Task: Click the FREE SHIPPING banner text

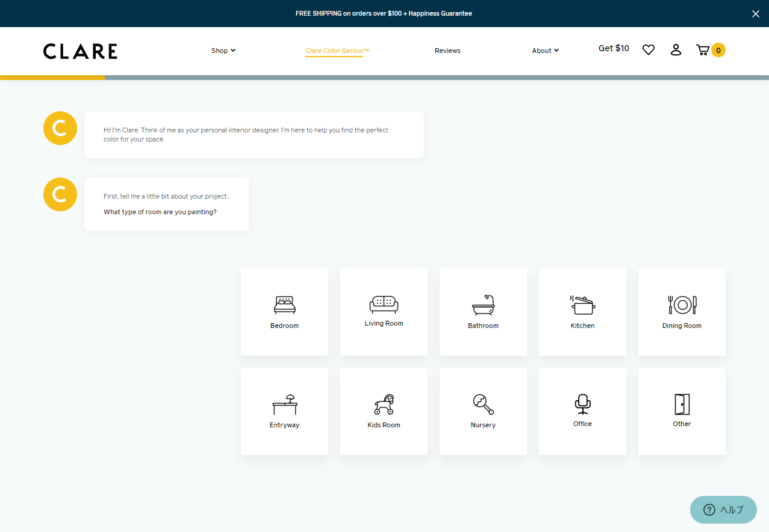Action: click(384, 13)
